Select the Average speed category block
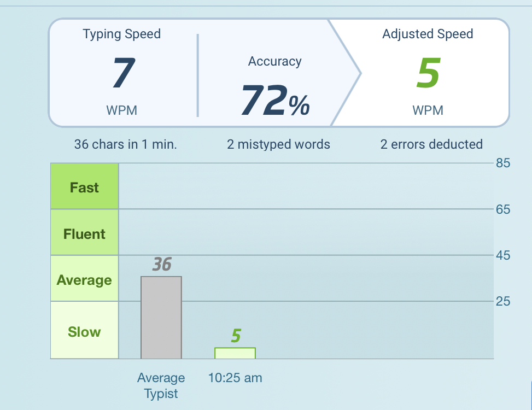The height and width of the screenshot is (410, 532). click(85, 279)
